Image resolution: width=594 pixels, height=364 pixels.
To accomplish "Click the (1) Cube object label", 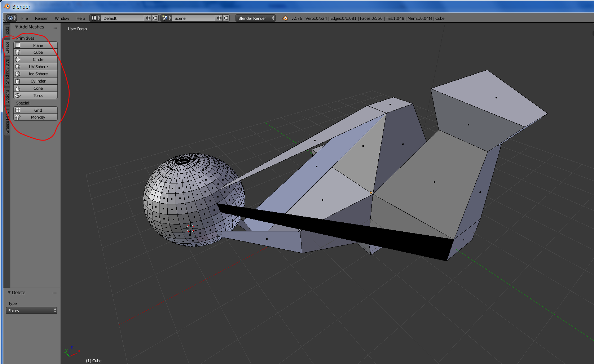I will coord(94,361).
